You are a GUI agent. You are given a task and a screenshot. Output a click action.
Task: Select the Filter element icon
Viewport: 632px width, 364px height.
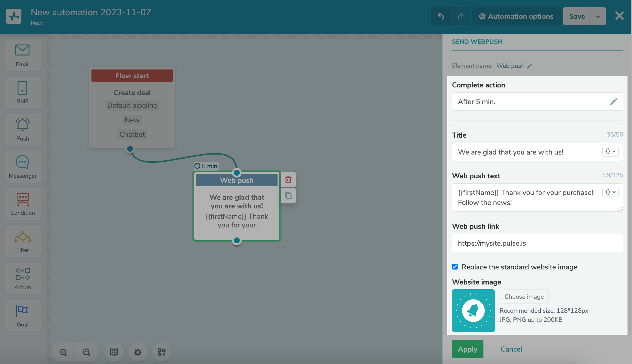[x=22, y=237]
